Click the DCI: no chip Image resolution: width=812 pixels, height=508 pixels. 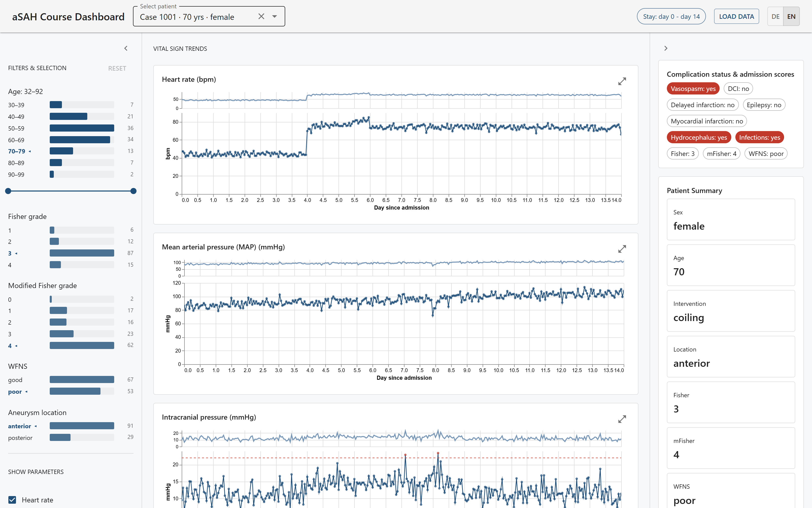[738, 89]
